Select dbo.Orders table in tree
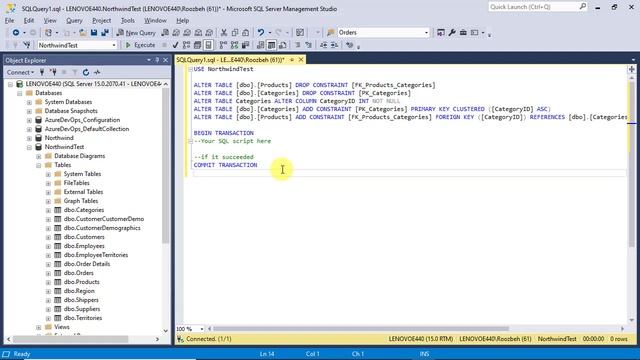This screenshot has height=360, width=640. (79, 273)
